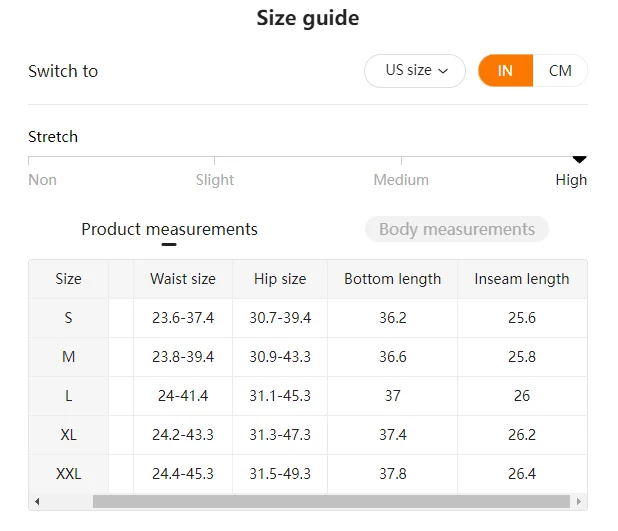
Task: Select the Body measurements tab
Action: click(457, 229)
